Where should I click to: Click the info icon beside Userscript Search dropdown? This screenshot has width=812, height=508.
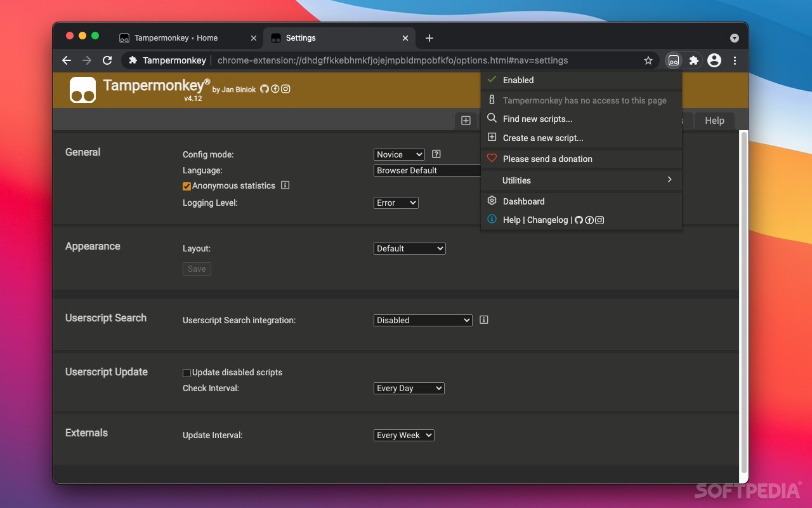click(484, 320)
